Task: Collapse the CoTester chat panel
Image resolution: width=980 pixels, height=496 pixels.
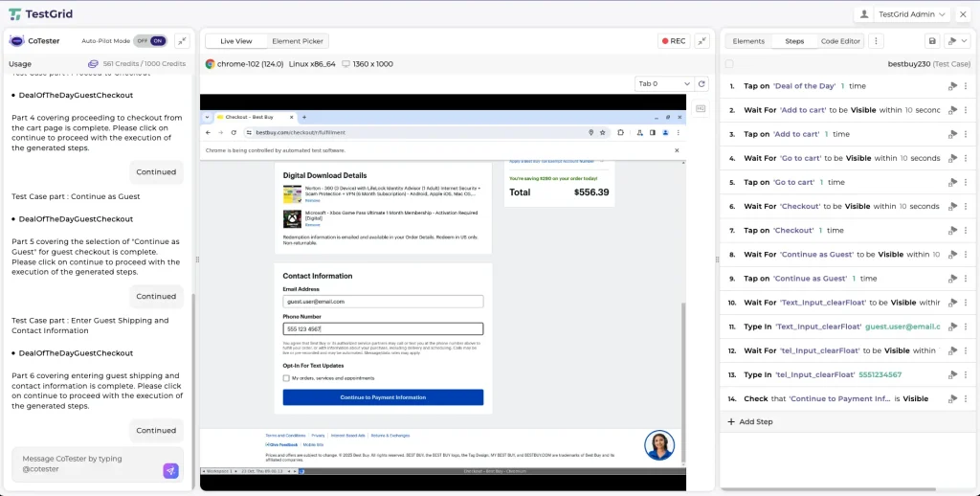Action: 182,40
